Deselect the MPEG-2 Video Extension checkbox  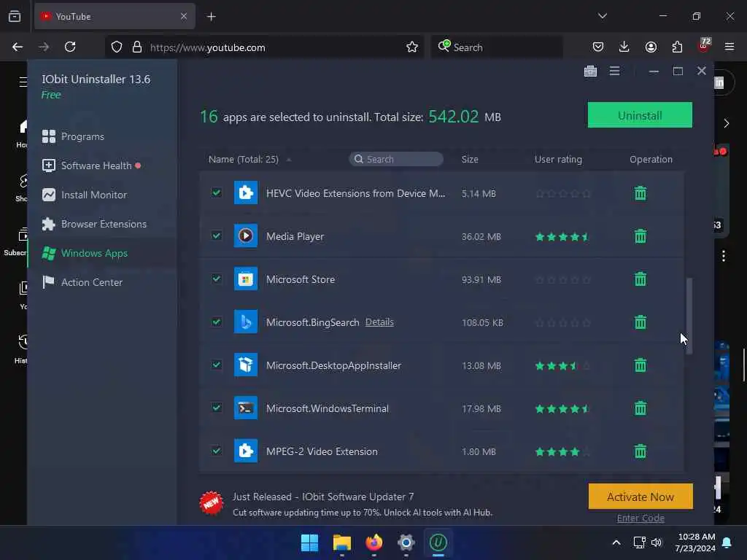(216, 450)
